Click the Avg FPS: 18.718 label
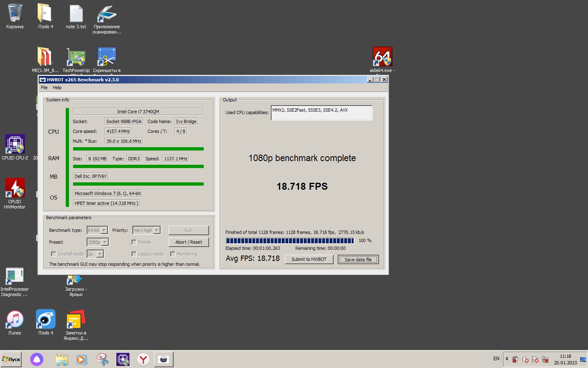Screen dimensions: 588x368 [x=253, y=258]
